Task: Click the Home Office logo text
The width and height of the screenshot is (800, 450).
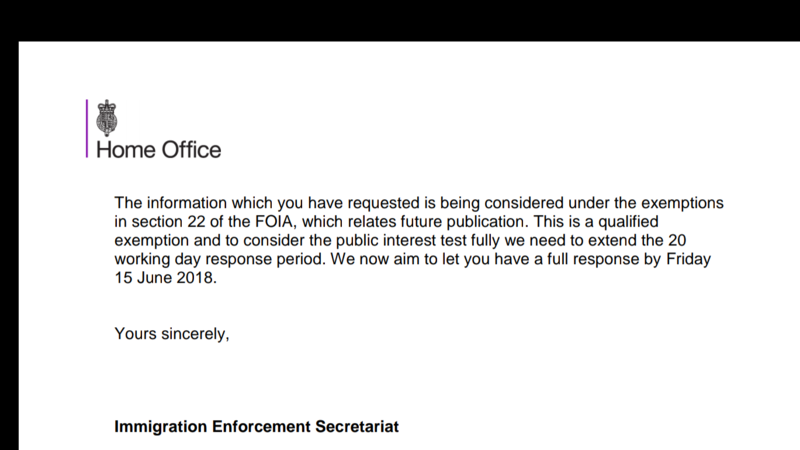Action: point(158,150)
